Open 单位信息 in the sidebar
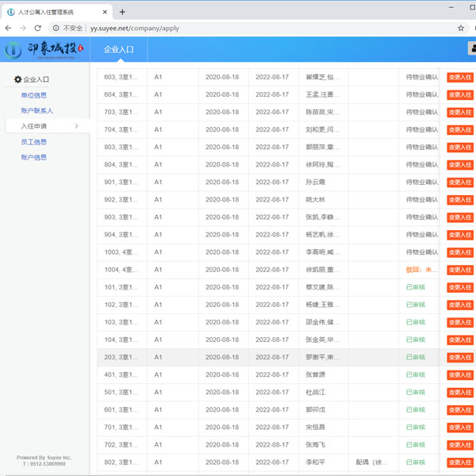 (34, 95)
